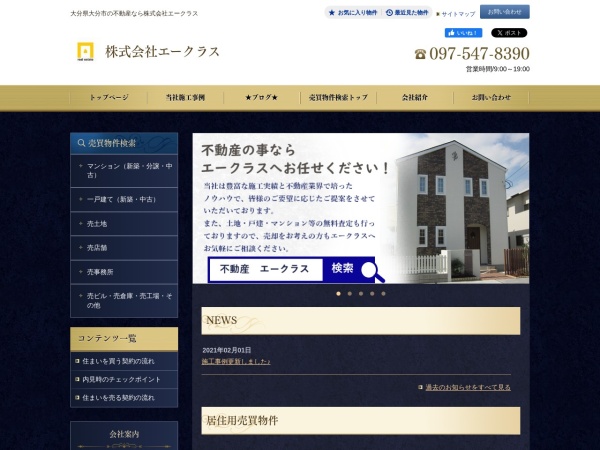600x450 pixels.
Task: Open 過去のお知らせをすべて見る link
Action: pos(467,387)
